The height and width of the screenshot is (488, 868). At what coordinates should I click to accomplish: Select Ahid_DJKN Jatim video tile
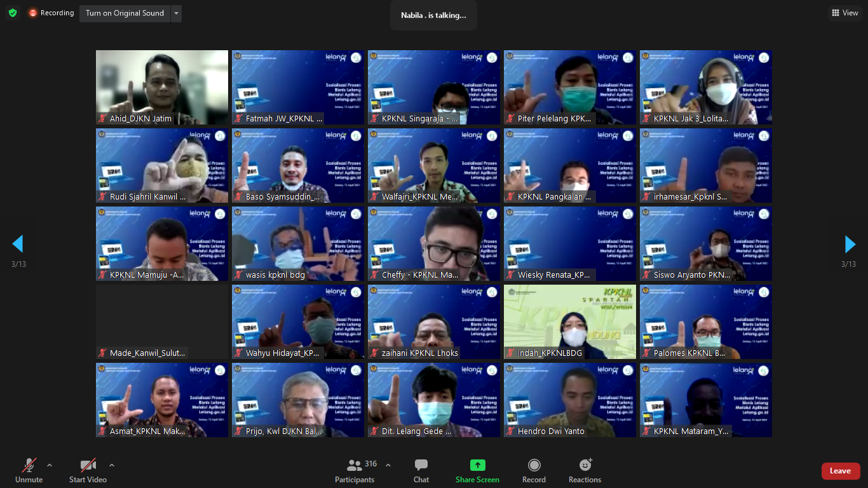tap(162, 87)
